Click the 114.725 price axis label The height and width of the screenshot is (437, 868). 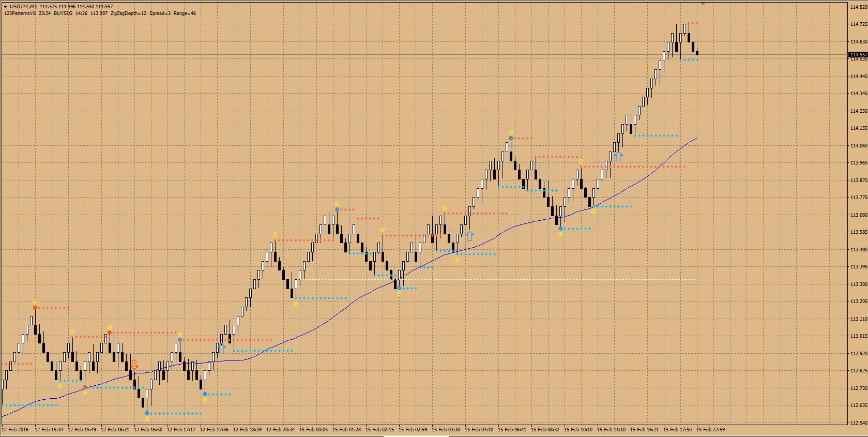tap(859, 24)
